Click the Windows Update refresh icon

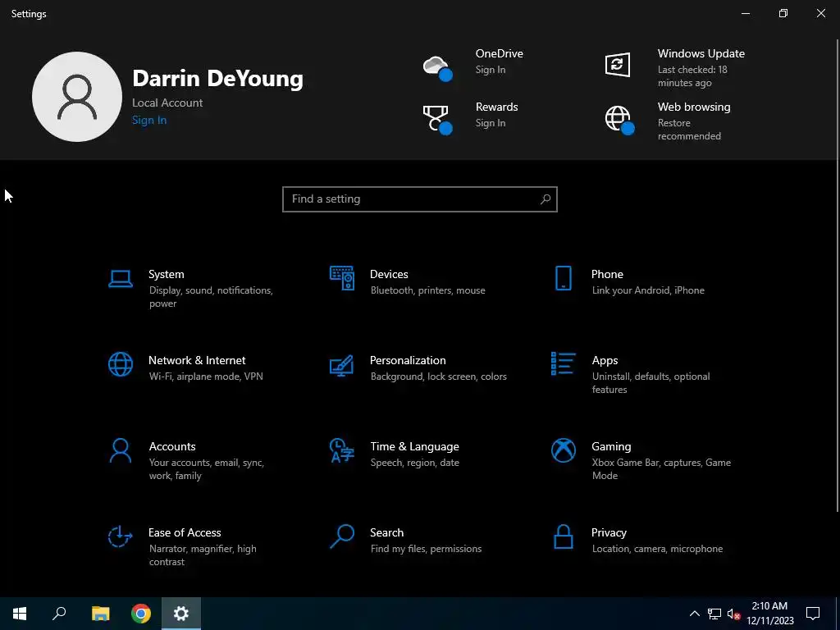[x=617, y=66]
